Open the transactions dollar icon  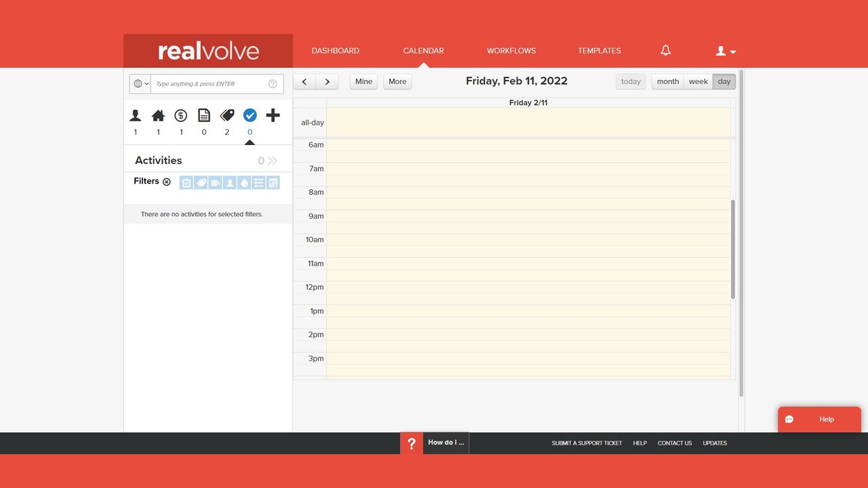(181, 115)
